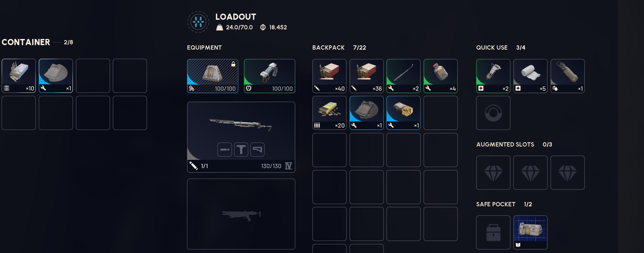Click the shield item in equipment
The height and width of the screenshot is (253, 644).
click(269, 76)
